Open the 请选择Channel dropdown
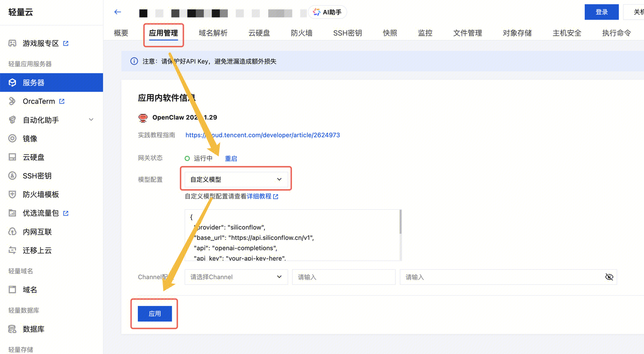 pyautogui.click(x=236, y=277)
